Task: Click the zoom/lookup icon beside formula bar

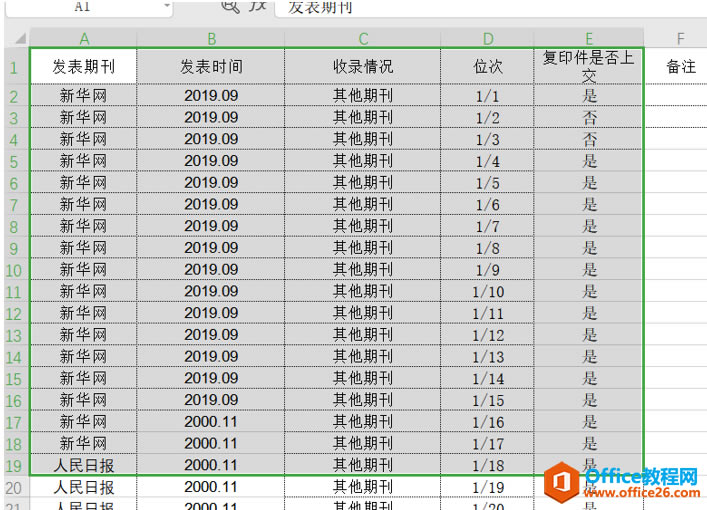Action: [x=230, y=6]
